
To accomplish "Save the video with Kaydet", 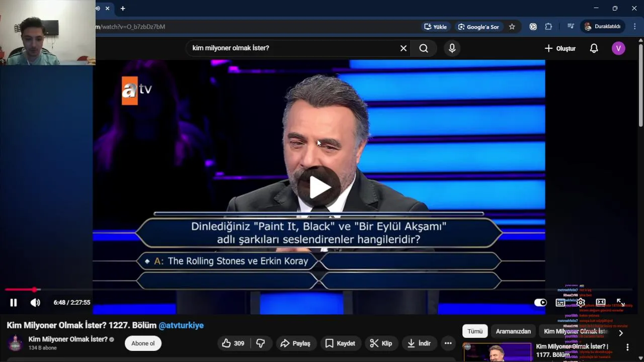I will point(340,343).
